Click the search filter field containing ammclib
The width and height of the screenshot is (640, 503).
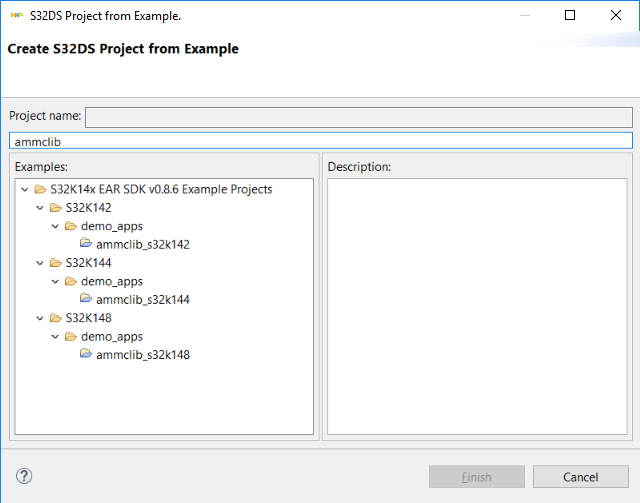[x=320, y=141]
